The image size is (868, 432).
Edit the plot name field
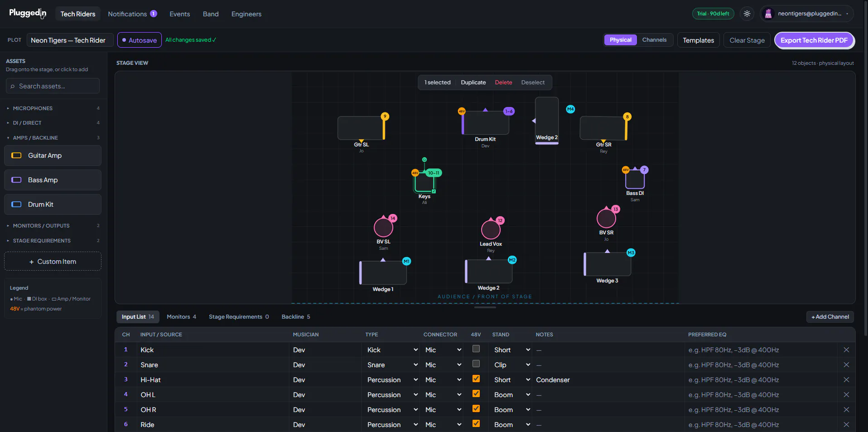click(x=69, y=40)
